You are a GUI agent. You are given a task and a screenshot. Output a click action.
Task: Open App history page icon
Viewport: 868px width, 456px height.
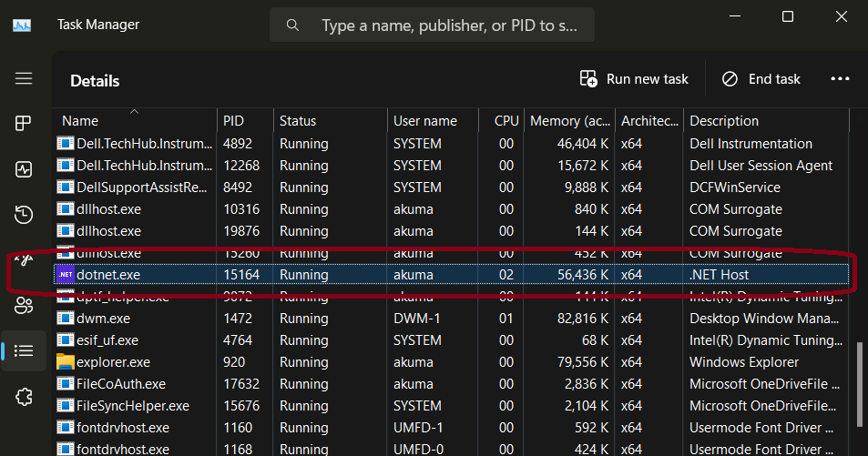pyautogui.click(x=24, y=215)
